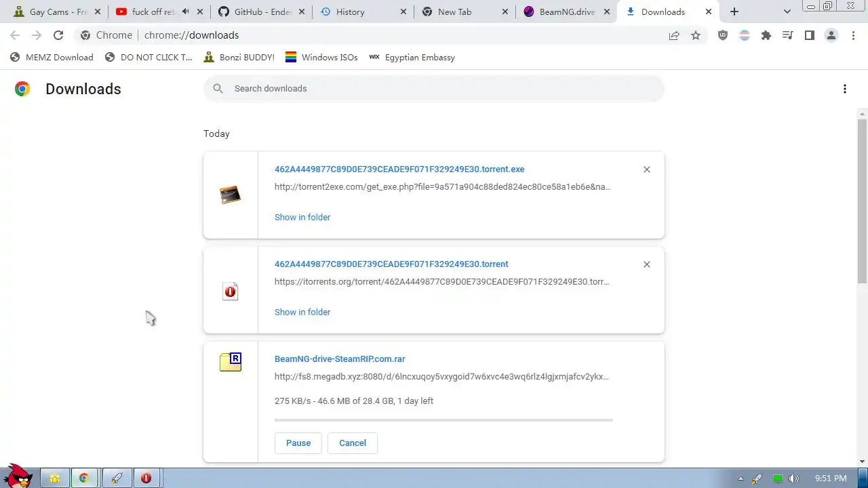Remove the .torrent.exe entry from list

point(647,169)
